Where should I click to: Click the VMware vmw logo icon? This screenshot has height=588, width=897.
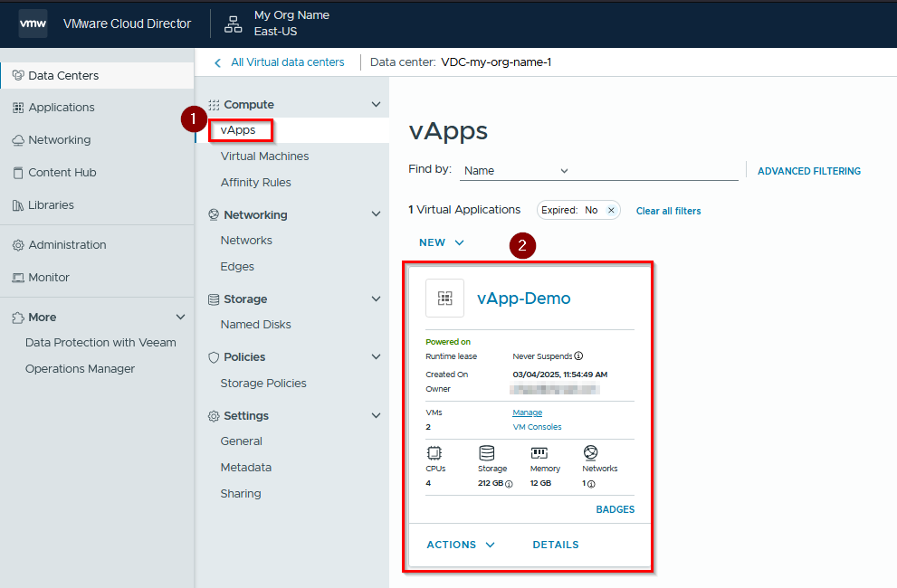pos(33,24)
